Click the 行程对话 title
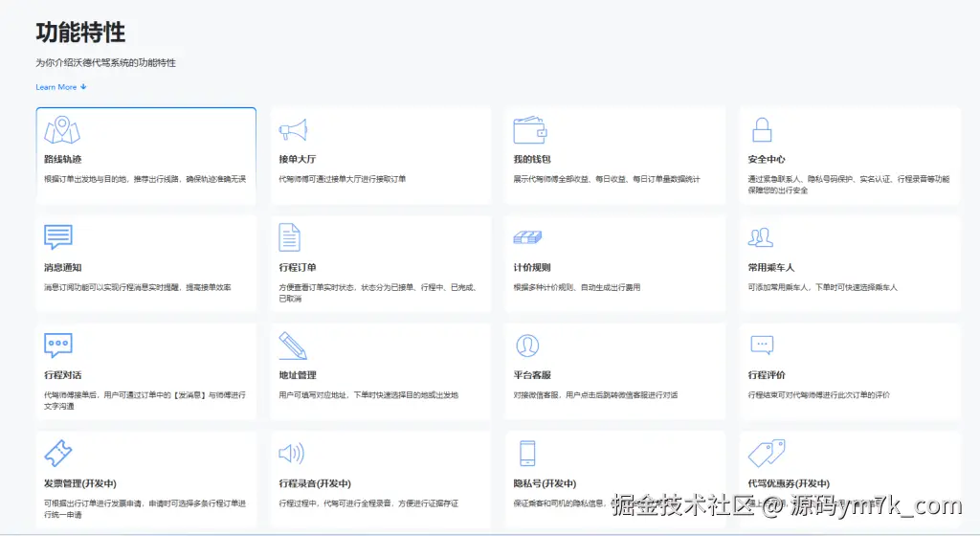 tap(62, 375)
